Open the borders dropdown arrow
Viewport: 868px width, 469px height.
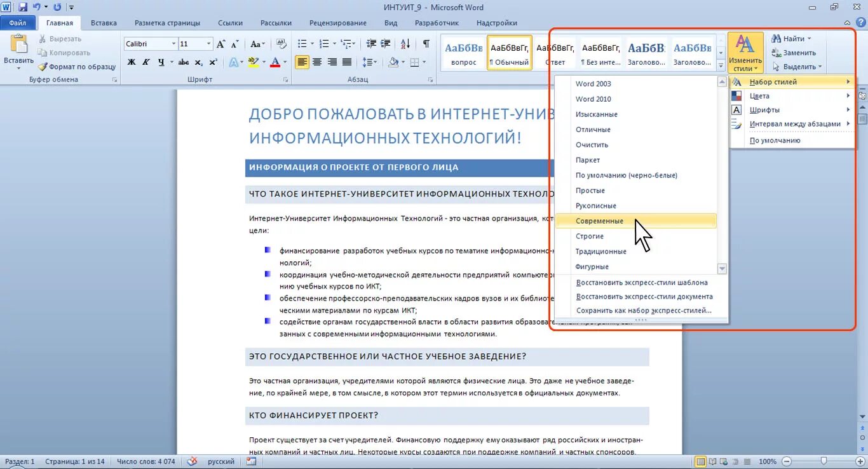(x=424, y=62)
